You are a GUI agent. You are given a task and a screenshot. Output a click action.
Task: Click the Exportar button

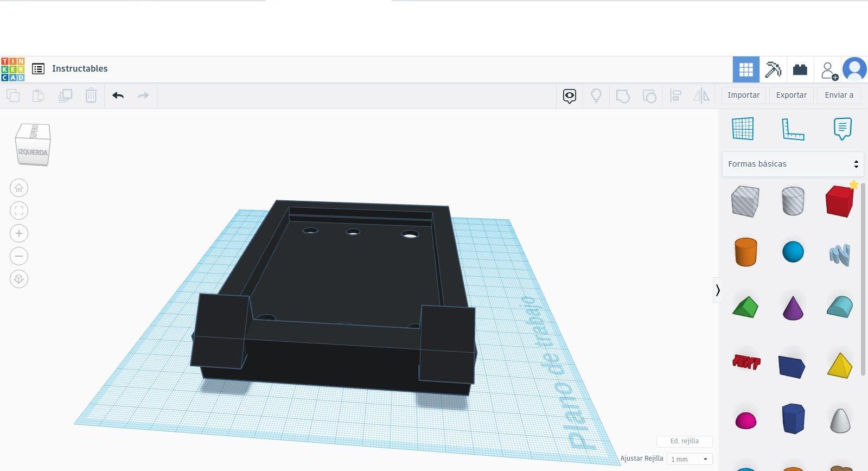tap(792, 96)
